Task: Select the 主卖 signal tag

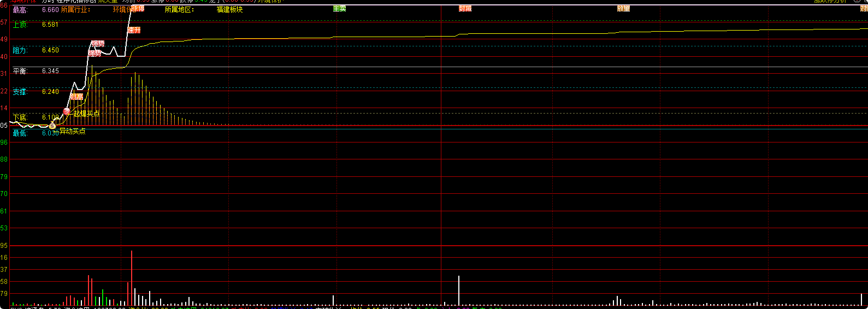Action: (x=339, y=9)
